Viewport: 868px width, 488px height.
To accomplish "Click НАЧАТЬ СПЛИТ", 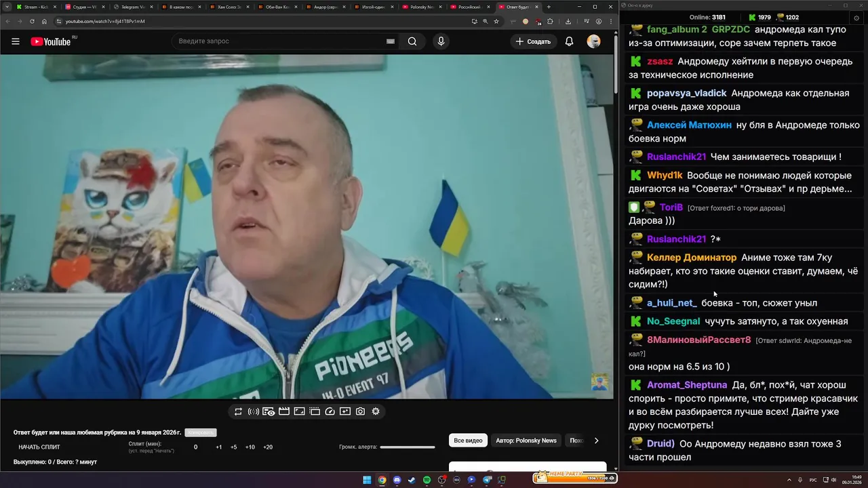I will [x=39, y=447].
